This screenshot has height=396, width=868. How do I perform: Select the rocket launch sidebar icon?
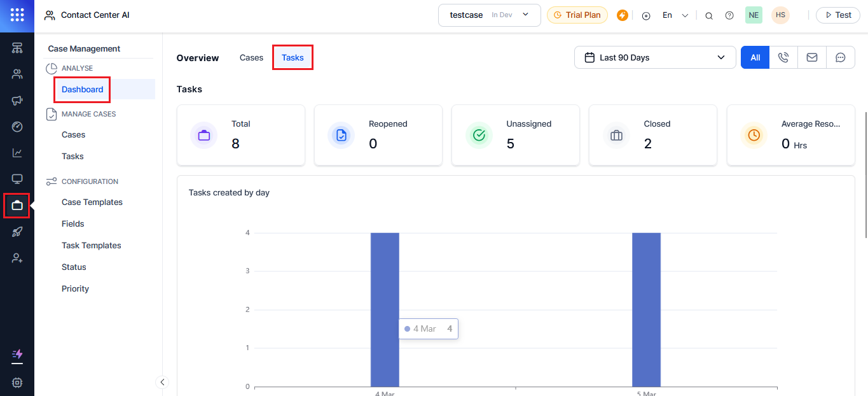[x=17, y=231]
